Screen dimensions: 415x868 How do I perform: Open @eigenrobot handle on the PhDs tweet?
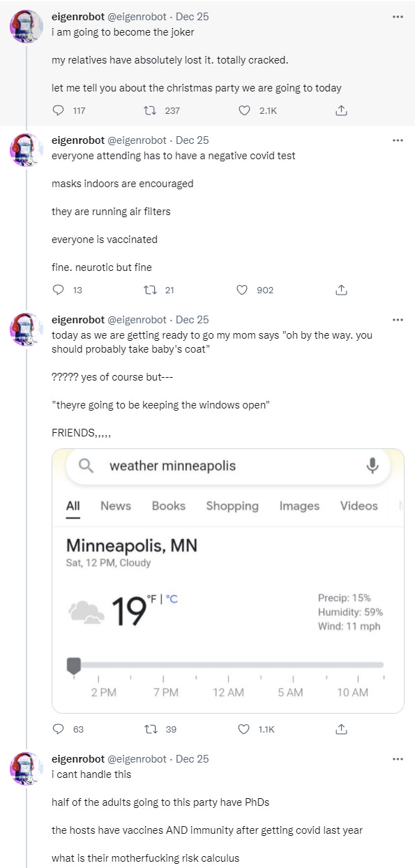pos(137,758)
